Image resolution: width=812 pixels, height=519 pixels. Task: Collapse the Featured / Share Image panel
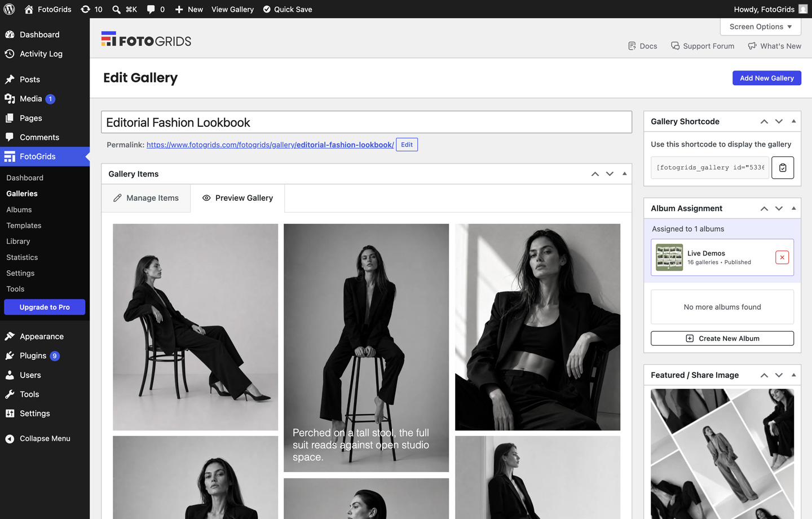tap(793, 375)
